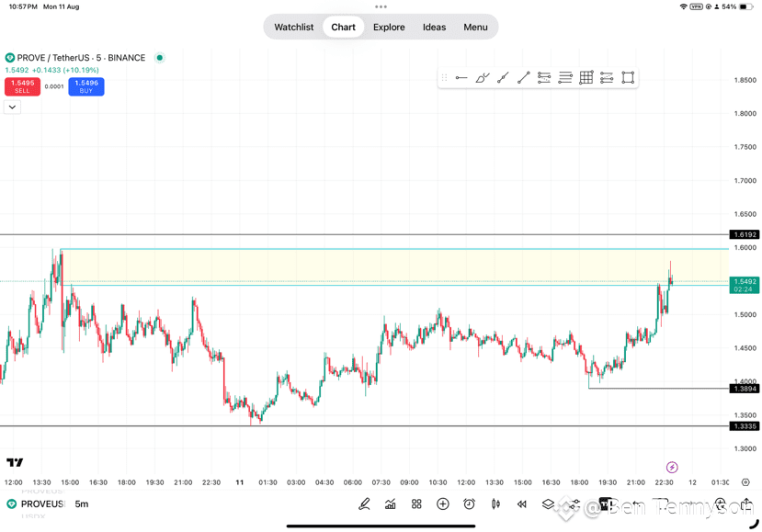Tap the 0.0001 spread value

coord(54,86)
